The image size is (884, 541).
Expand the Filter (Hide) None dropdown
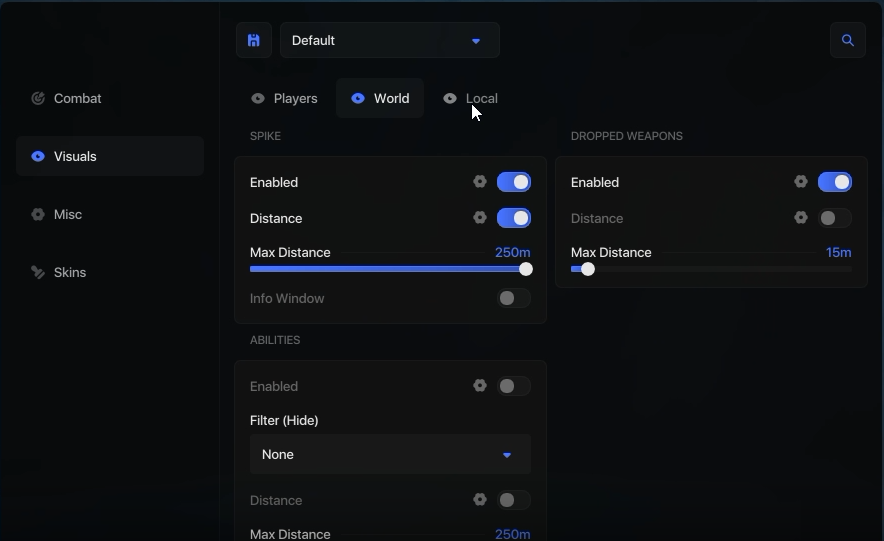coord(390,454)
